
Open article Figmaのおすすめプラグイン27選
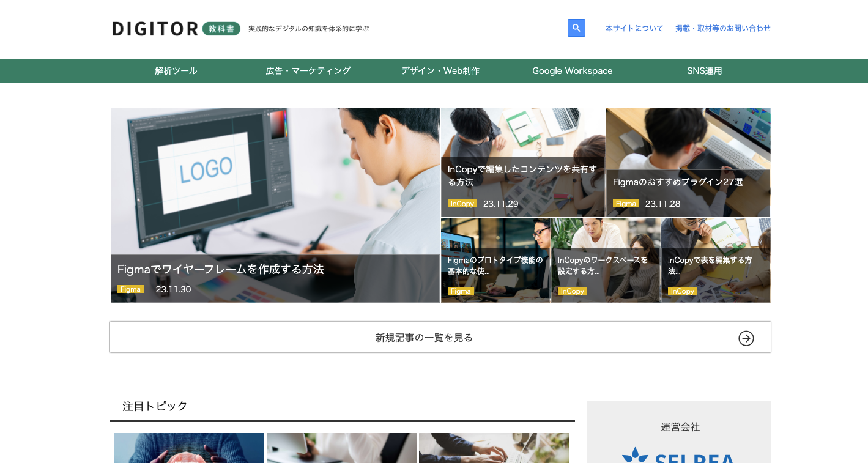678,182
